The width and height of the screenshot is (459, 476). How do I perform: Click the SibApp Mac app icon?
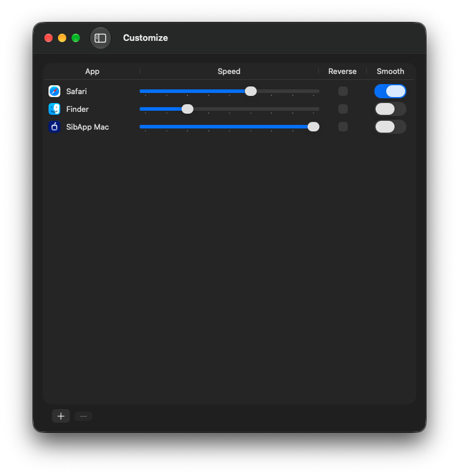pos(54,127)
